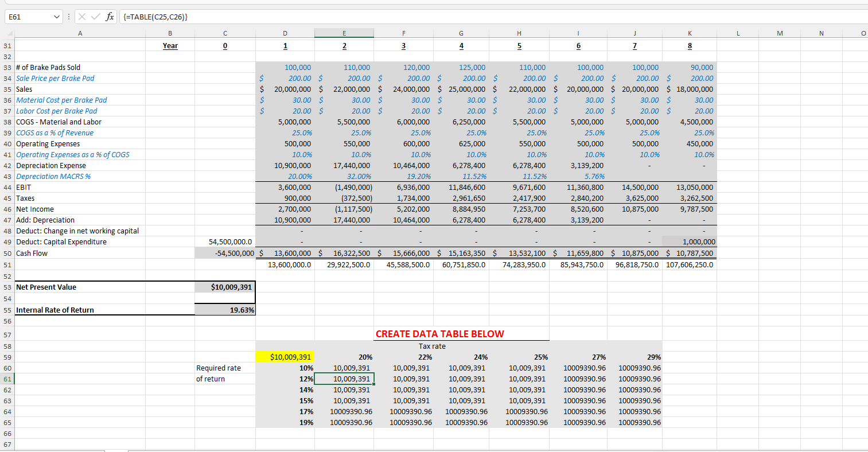
Task: Select the 'Material Cost per Brake Pad' label
Action: (x=61, y=100)
